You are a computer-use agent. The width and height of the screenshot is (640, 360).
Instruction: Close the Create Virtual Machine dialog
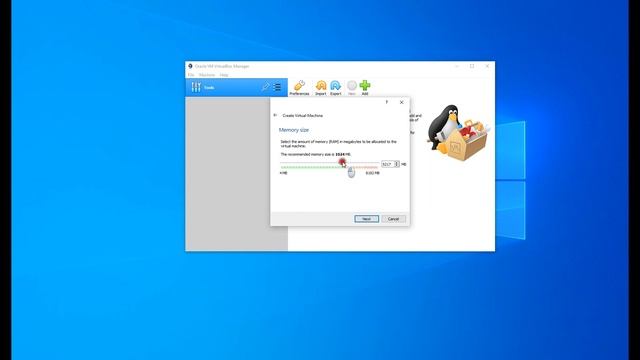(402, 102)
